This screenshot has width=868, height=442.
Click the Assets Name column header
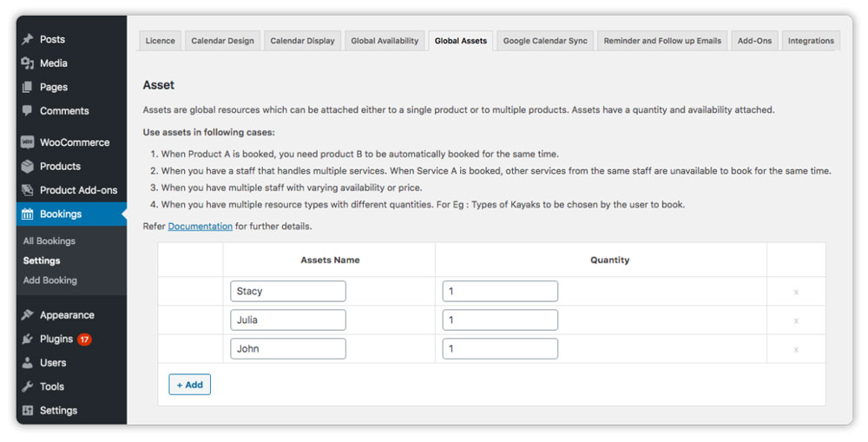coord(330,260)
